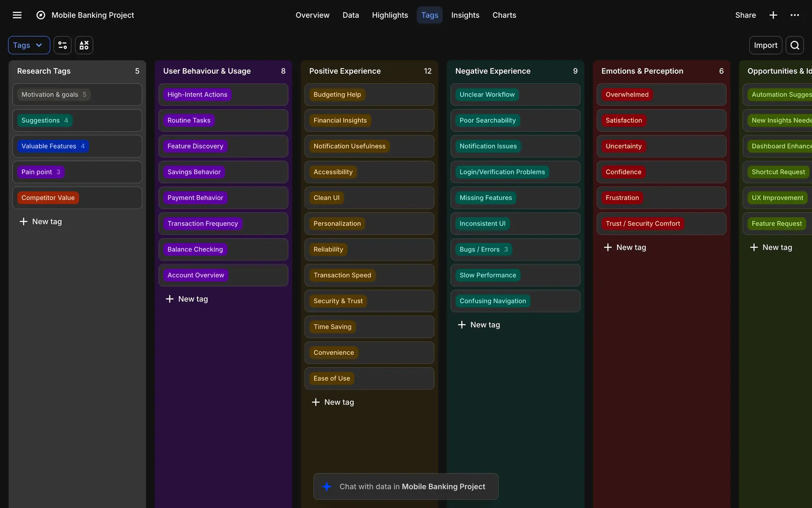The width and height of the screenshot is (812, 508).
Task: Add new tag under Negative Experience
Action: point(479,325)
